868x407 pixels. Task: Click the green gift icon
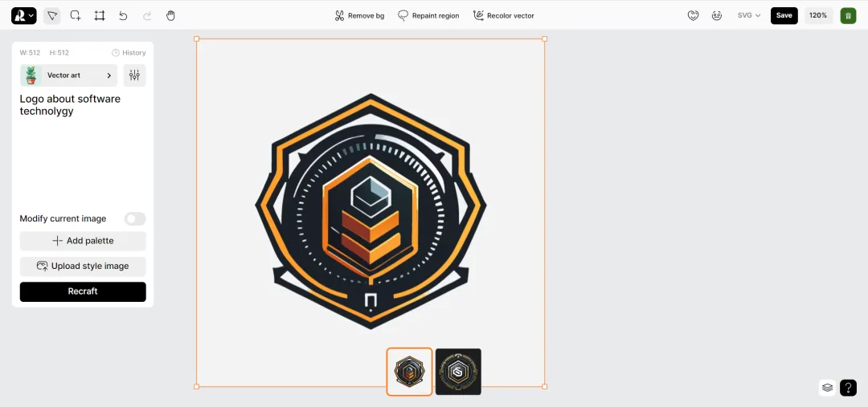(848, 15)
